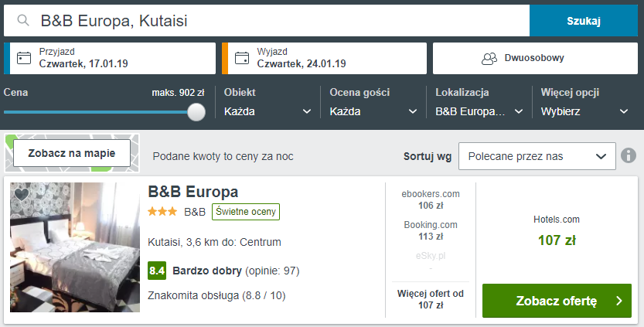Image resolution: width=644 pixels, height=327 pixels.
Task: Open the Wyjazd date picker
Action: pyautogui.click(x=325, y=58)
